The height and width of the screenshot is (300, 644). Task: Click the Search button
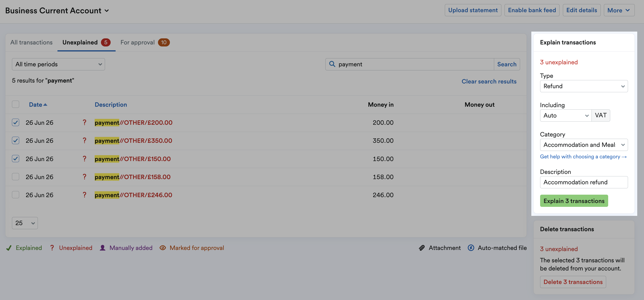(507, 64)
